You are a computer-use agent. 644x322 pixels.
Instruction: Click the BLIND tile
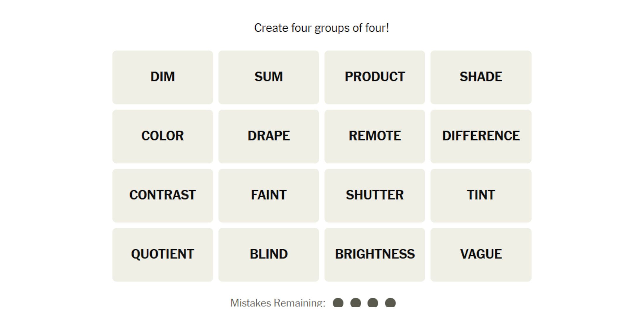tap(268, 255)
